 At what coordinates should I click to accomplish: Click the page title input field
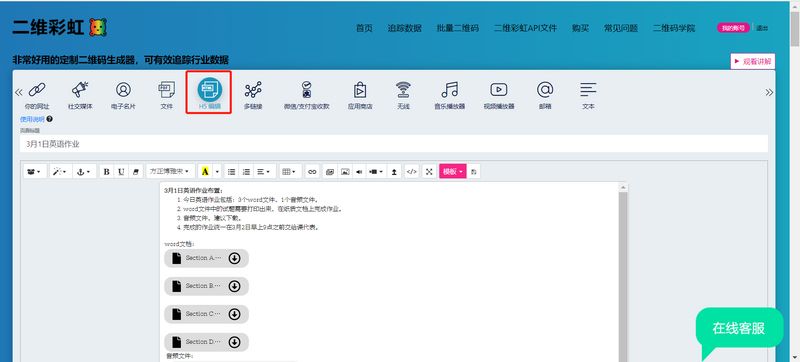coord(394,144)
